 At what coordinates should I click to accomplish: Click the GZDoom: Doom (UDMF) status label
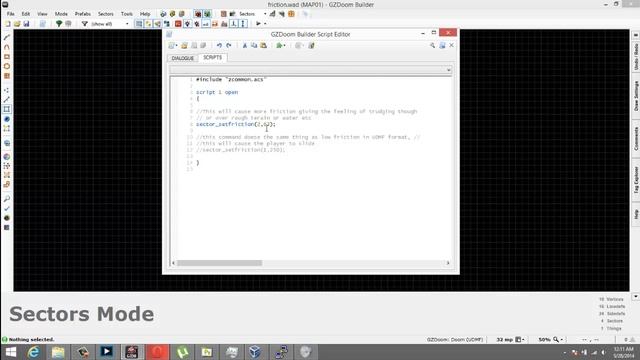pos(455,340)
